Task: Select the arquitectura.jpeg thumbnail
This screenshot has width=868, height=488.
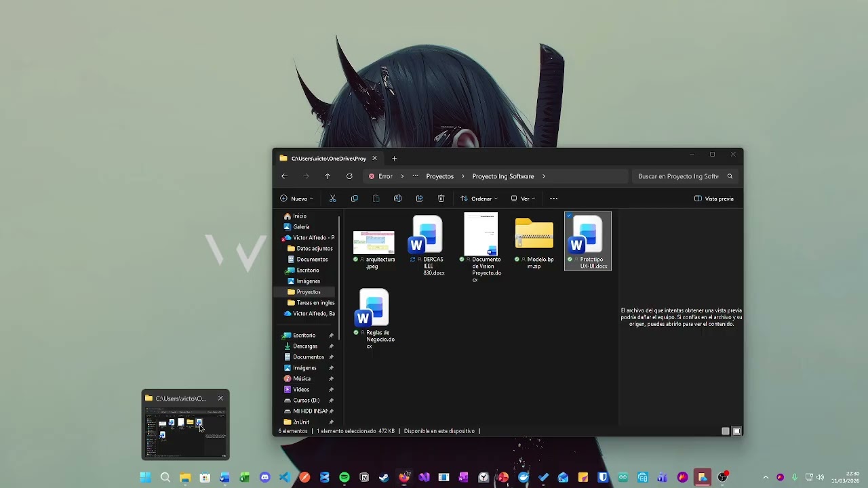Action: [x=374, y=243]
